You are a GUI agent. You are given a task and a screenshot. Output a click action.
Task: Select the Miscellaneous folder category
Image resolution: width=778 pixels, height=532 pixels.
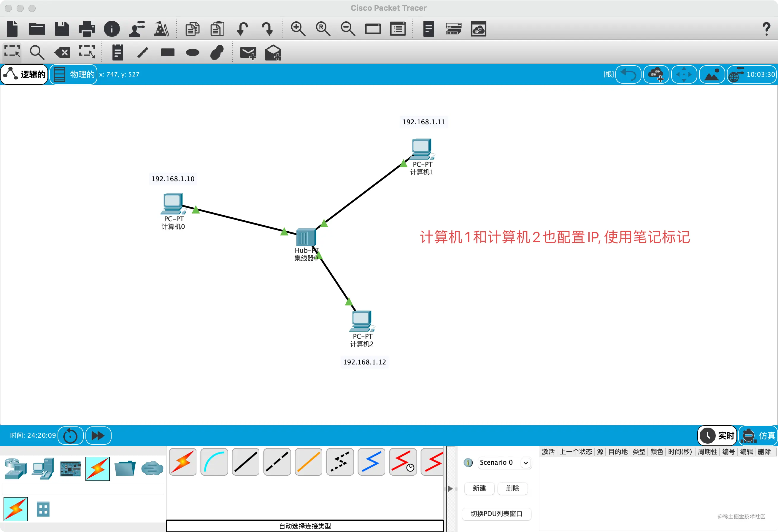coord(125,469)
